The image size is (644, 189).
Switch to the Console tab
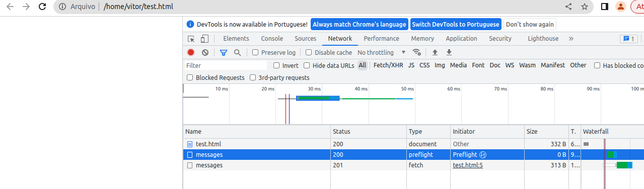point(272,39)
